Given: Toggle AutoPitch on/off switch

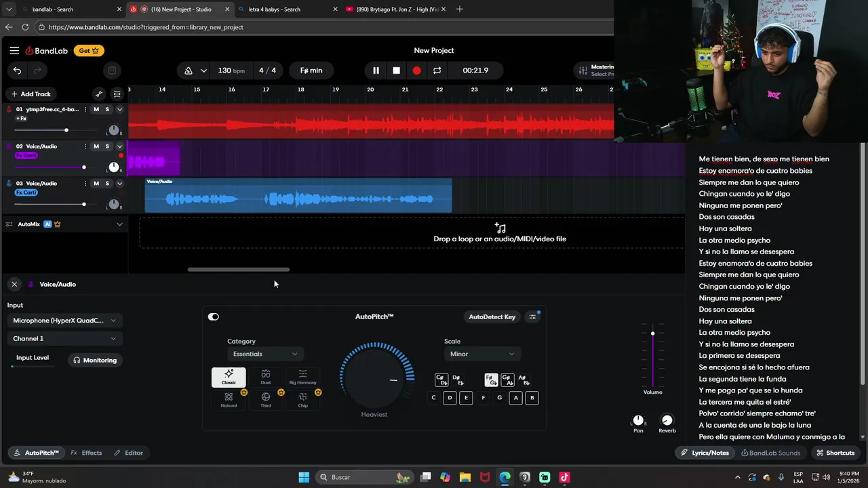Looking at the screenshot, I should [x=214, y=317].
